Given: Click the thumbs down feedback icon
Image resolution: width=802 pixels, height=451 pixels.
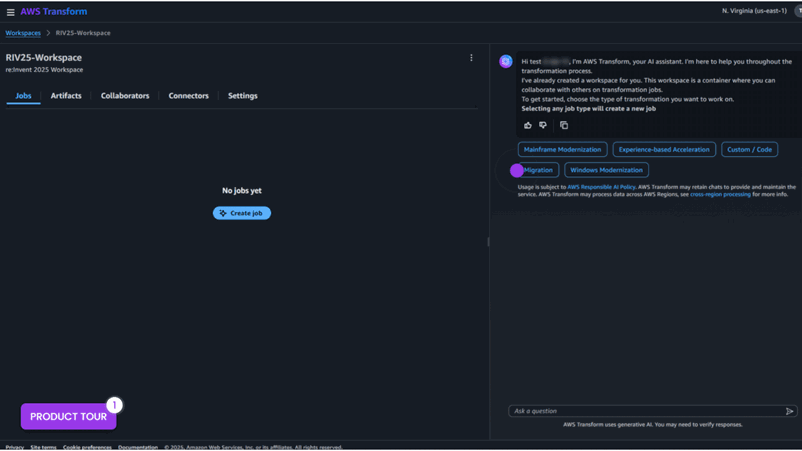Looking at the screenshot, I should 543,125.
